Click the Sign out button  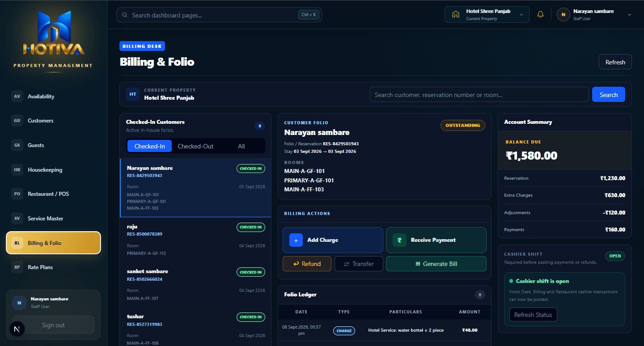54,325
